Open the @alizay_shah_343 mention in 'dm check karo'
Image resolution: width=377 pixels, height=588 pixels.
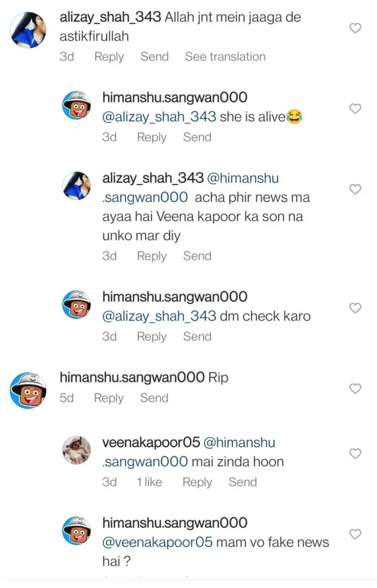coord(159,316)
